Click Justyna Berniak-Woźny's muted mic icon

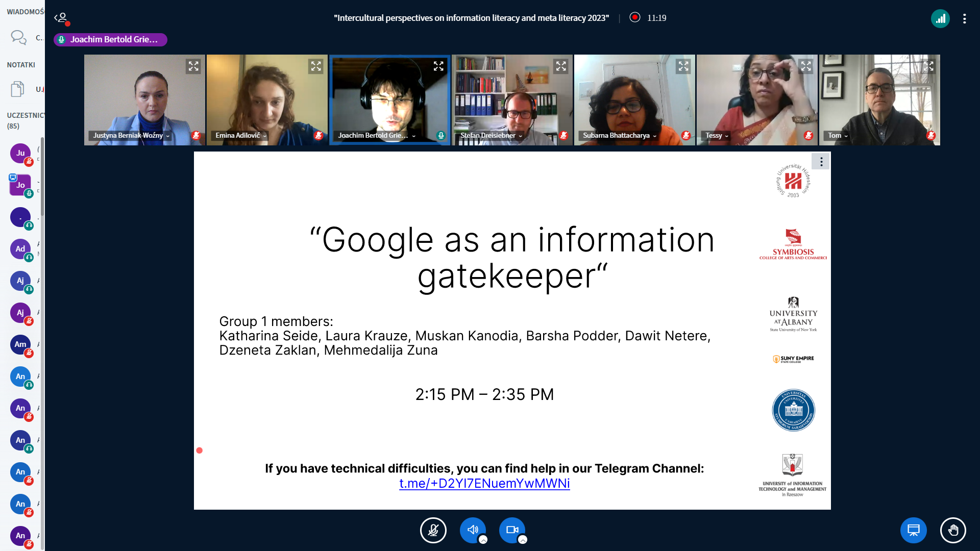click(196, 136)
